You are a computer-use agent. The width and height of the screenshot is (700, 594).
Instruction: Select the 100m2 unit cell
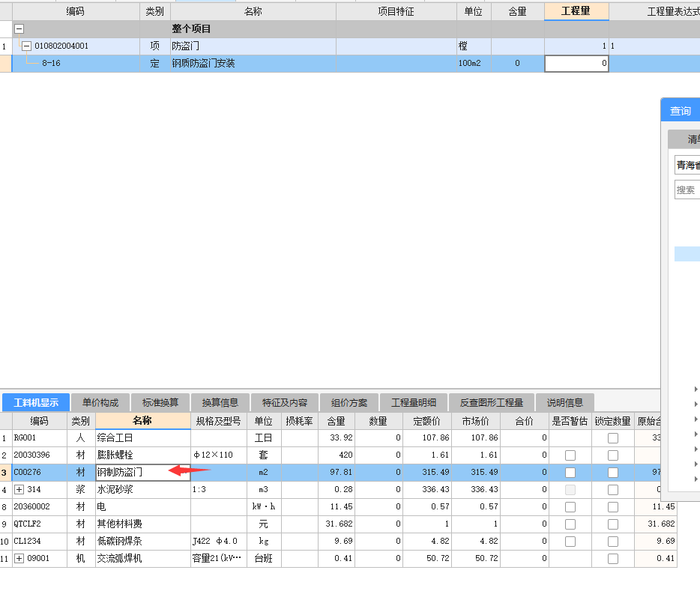point(474,64)
